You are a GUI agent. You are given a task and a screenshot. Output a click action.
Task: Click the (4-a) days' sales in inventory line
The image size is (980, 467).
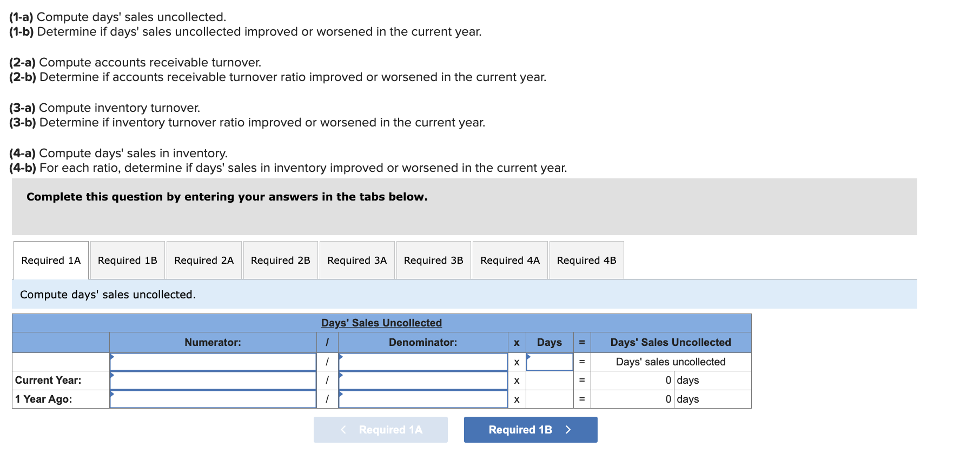(x=118, y=153)
